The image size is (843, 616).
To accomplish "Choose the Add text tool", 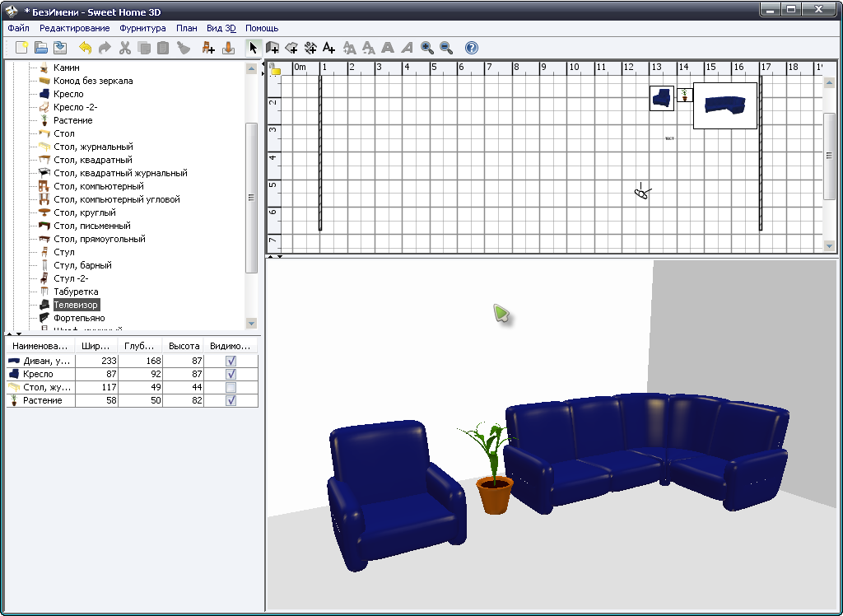I will point(329,48).
